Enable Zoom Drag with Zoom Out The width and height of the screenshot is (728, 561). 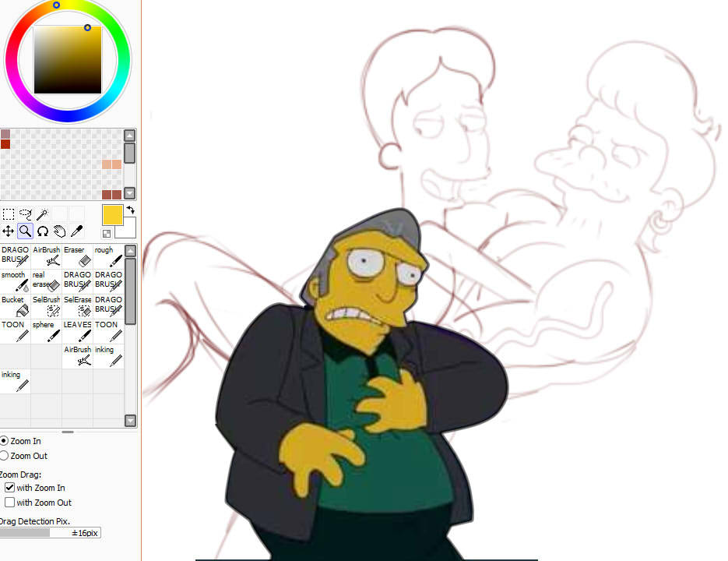tap(10, 503)
